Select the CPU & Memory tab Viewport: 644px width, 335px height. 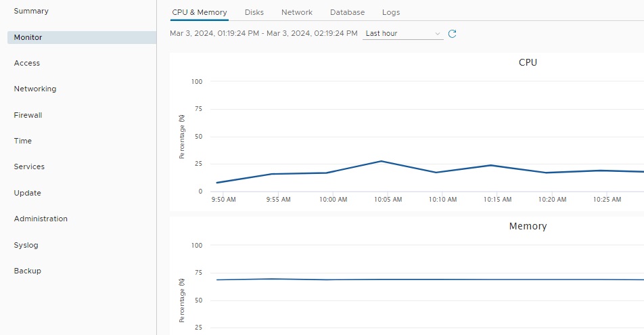[200, 12]
